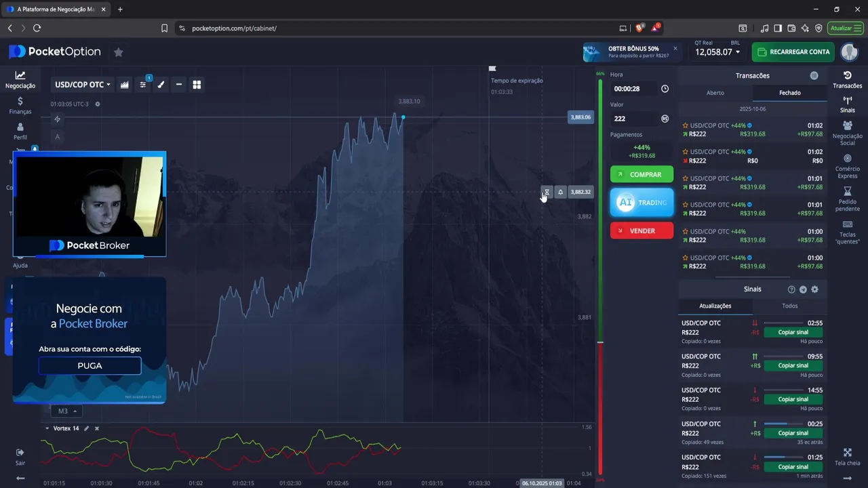This screenshot has height=488, width=868.
Task: Copy the signal timed 14:55
Action: click(x=793, y=399)
